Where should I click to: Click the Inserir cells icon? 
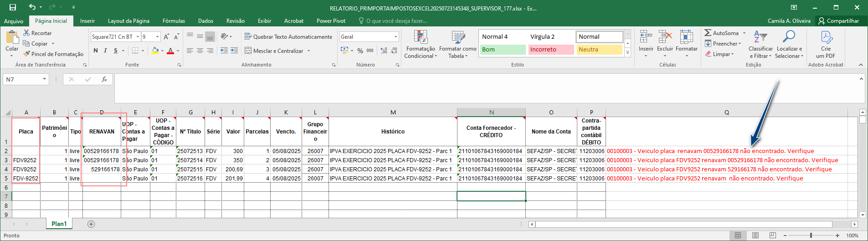coord(646,36)
